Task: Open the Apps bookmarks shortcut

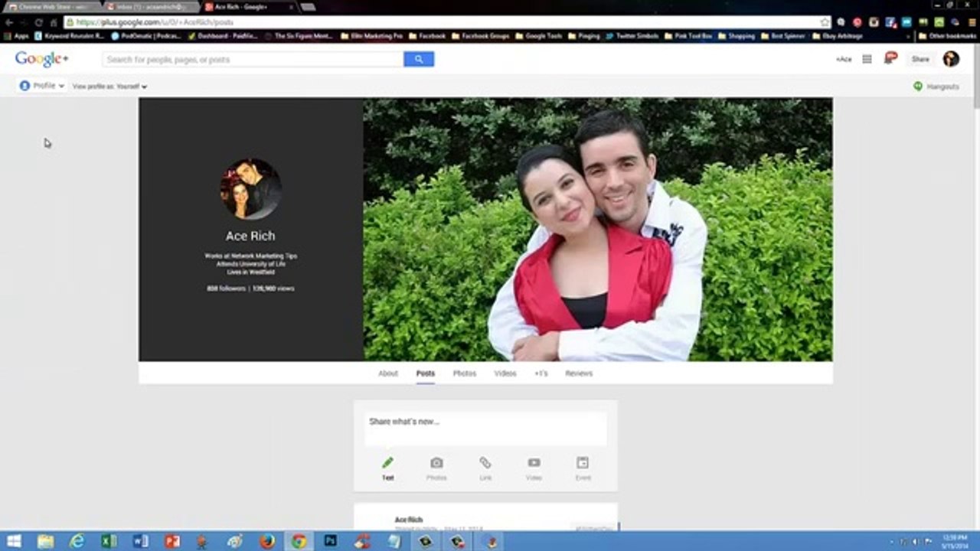Action: (x=16, y=36)
